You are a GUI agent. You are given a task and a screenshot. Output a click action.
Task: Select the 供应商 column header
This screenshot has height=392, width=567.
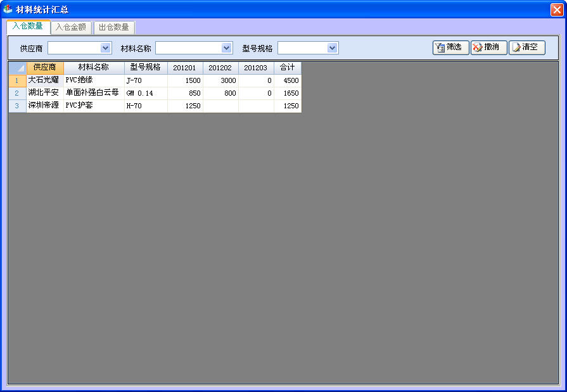(x=45, y=68)
